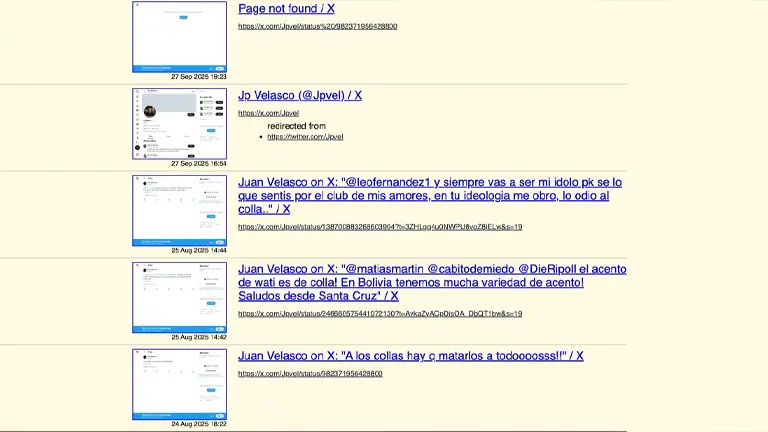Open URL containing status/246660575441072130

(x=380, y=314)
